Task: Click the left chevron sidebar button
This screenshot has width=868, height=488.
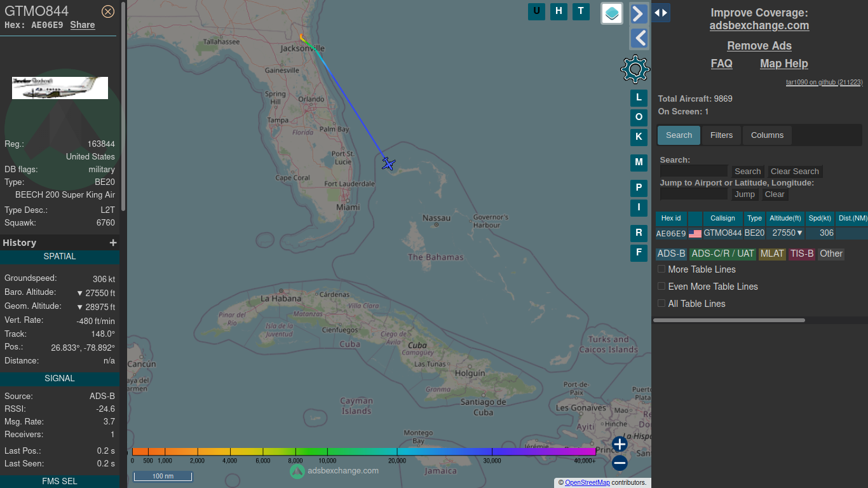Action: 639,38
